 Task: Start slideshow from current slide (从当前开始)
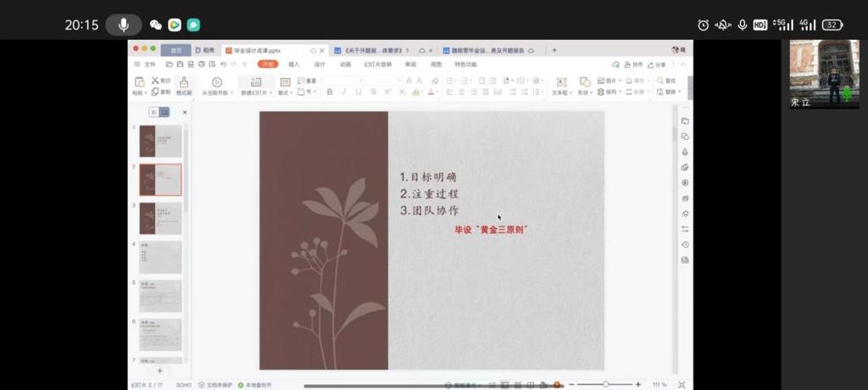pyautogui.click(x=217, y=83)
